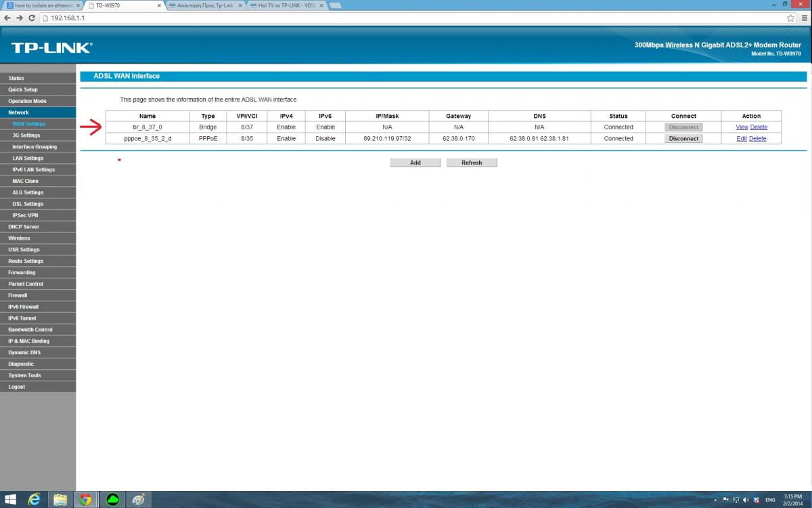Open 3G Settings submenu
812x508 pixels.
click(38, 135)
